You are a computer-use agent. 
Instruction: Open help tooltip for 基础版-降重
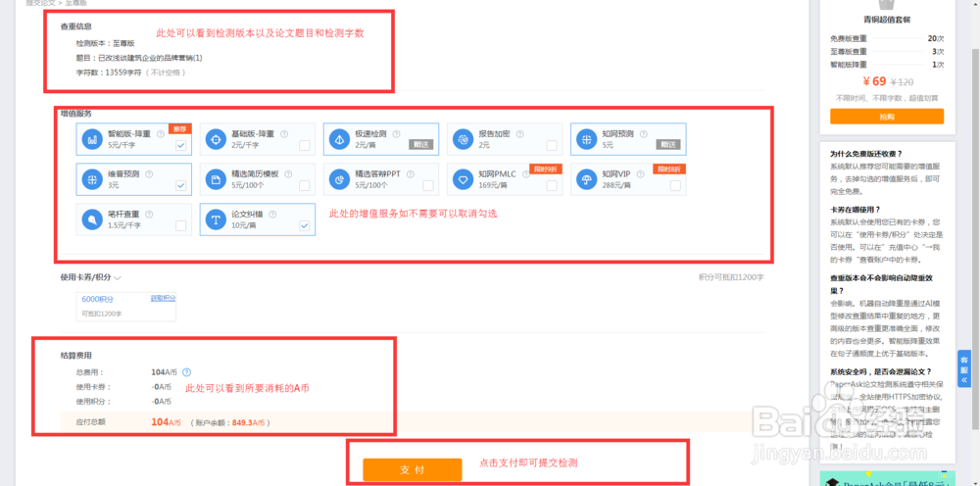[284, 133]
